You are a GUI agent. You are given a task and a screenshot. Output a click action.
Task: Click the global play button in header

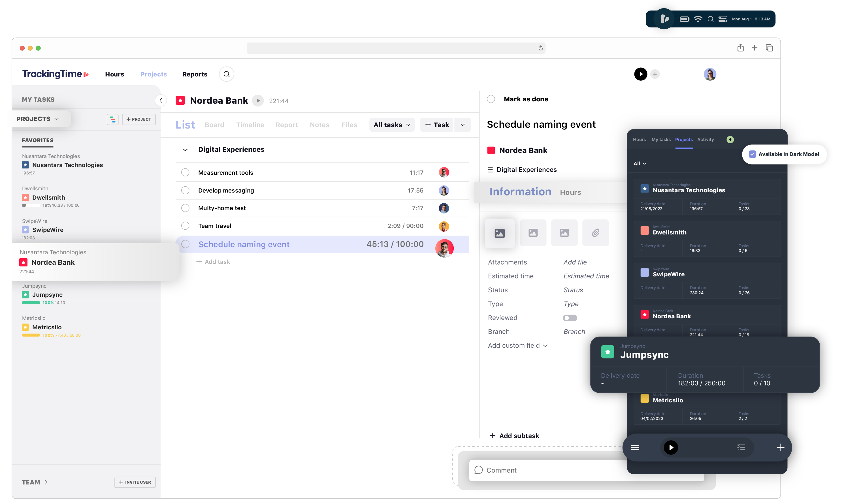[640, 74]
